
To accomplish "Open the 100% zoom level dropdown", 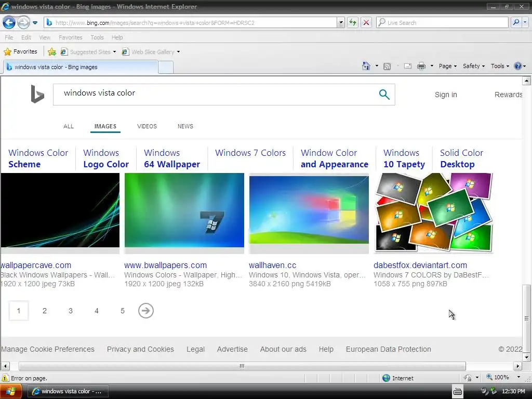I will tap(518, 377).
